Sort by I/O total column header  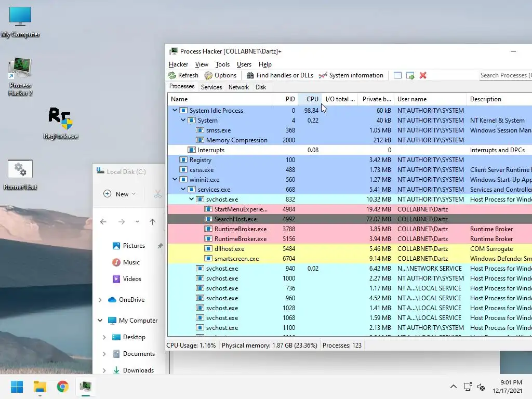340,99
